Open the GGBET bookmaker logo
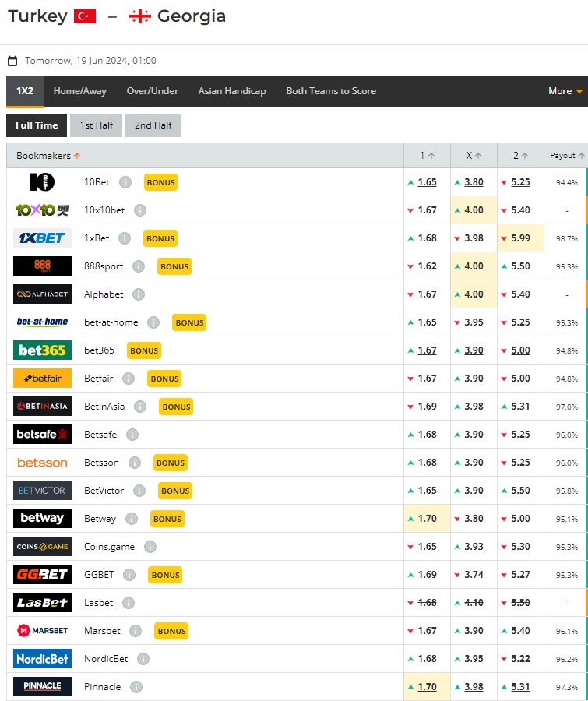The image size is (588, 701). pyautogui.click(x=42, y=575)
